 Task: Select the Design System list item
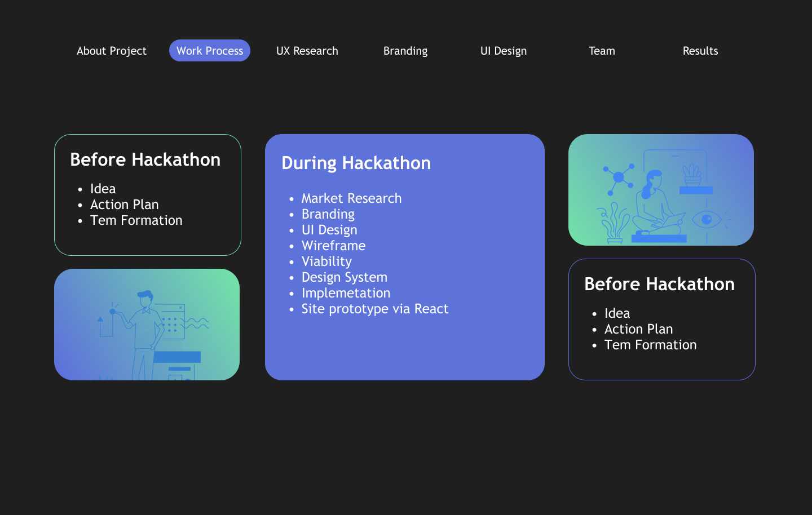[344, 277]
